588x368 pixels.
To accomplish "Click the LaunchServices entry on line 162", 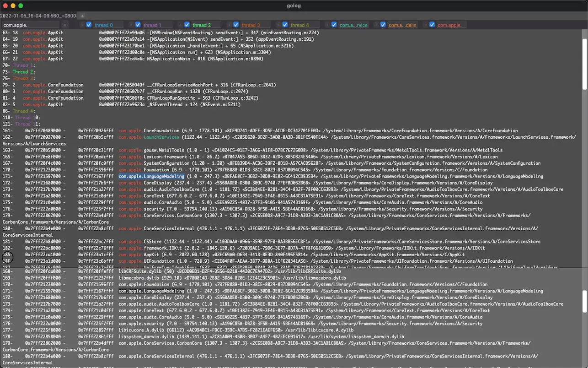I will 161,137.
